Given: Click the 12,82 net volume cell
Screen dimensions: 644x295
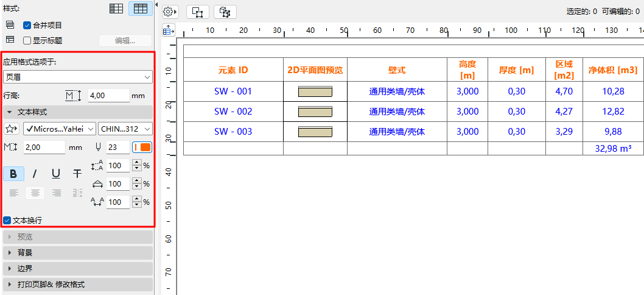Looking at the screenshot, I should pyautogui.click(x=613, y=112).
